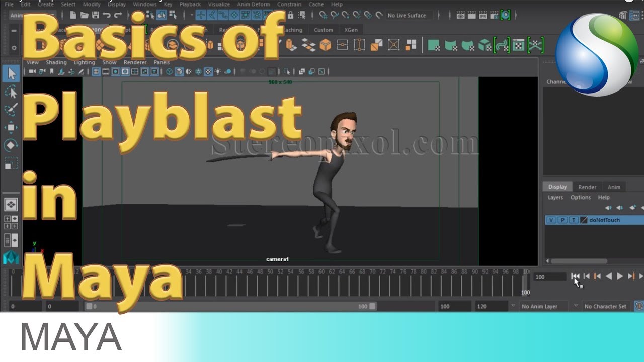Viewport: 644px width, 362px height.
Task: Switch to the Anim layer tab
Action: pos(614,187)
